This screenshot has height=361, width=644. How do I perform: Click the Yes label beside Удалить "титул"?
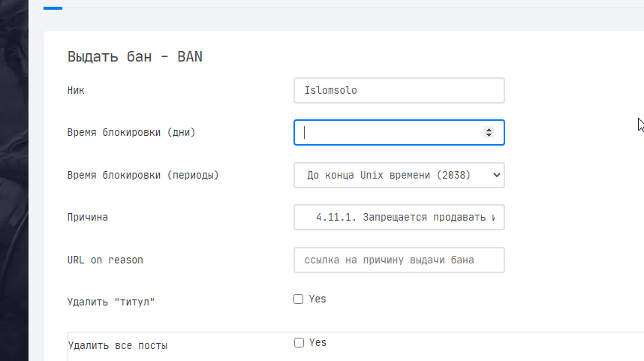[x=317, y=299]
